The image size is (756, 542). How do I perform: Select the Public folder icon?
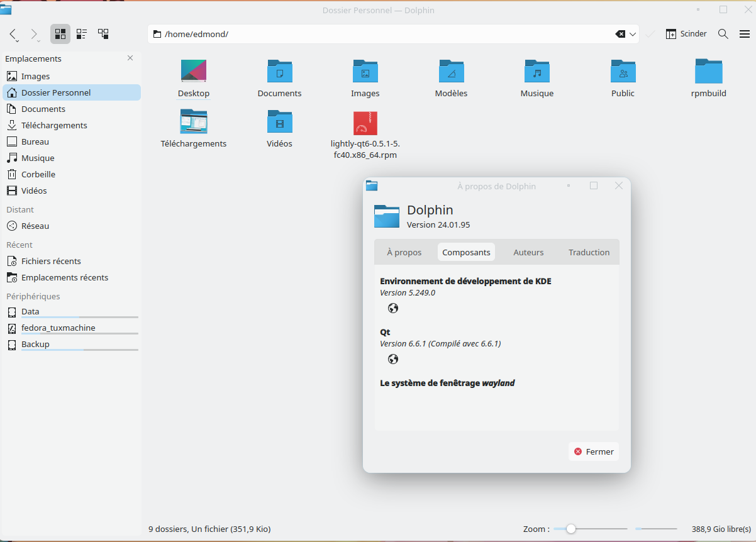tap(623, 72)
